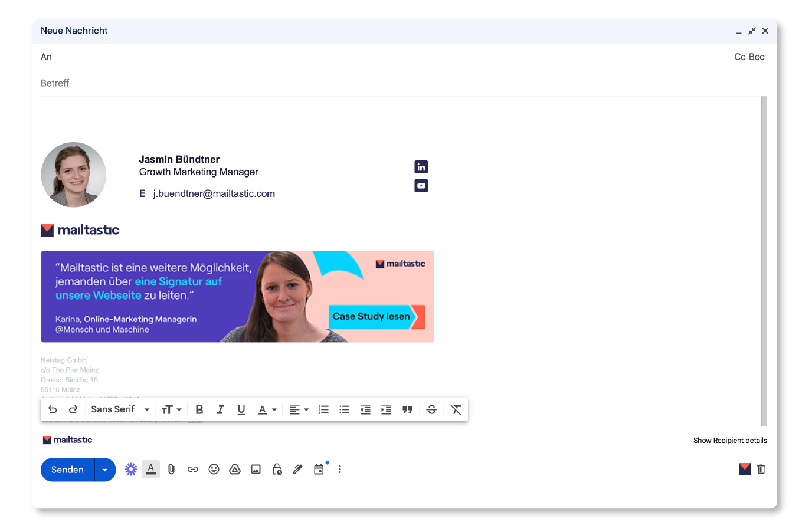Open the LinkedIn icon in signature
The image size is (812, 522).
click(x=421, y=167)
